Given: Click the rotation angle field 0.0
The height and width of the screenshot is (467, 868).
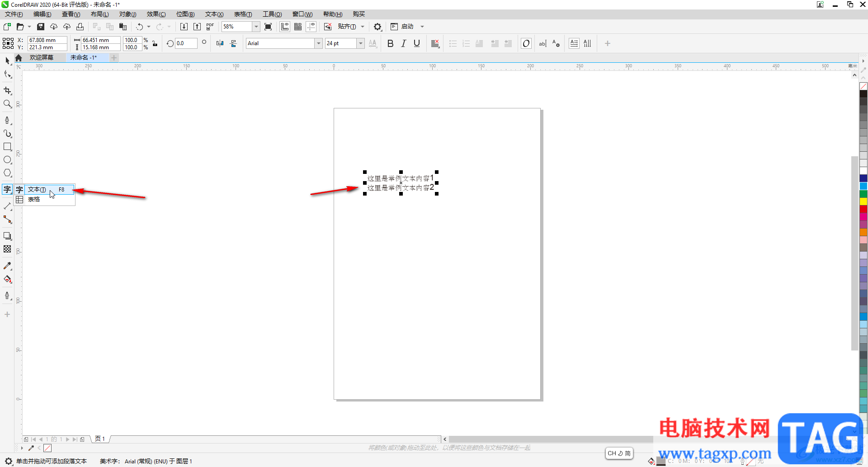Looking at the screenshot, I should tap(186, 43).
